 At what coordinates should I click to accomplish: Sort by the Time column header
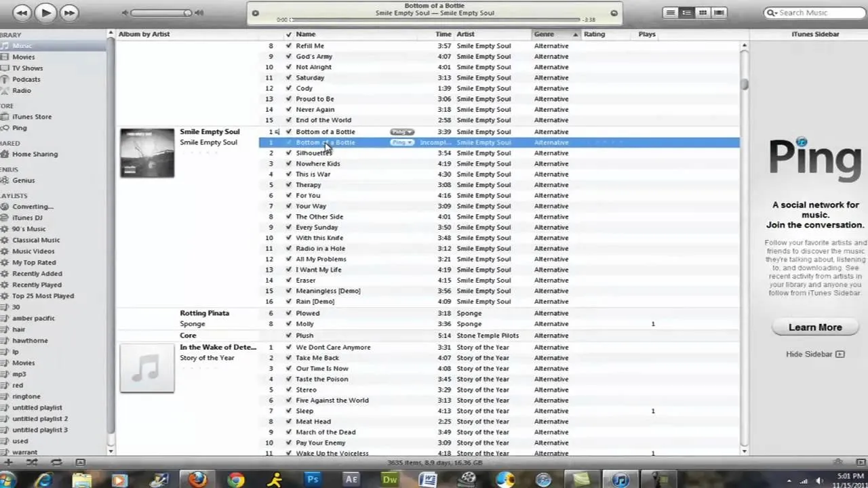(x=443, y=34)
